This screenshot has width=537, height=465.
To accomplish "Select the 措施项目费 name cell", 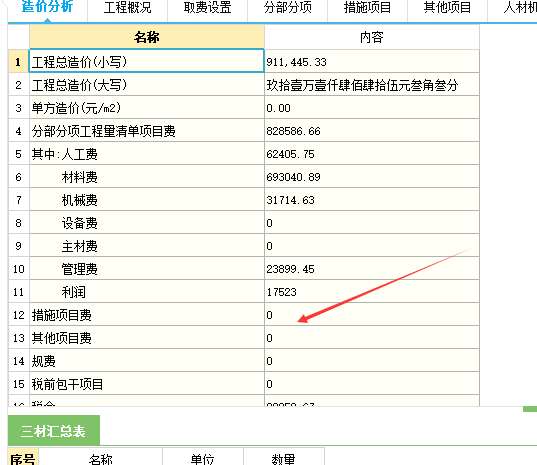I will click(147, 314).
